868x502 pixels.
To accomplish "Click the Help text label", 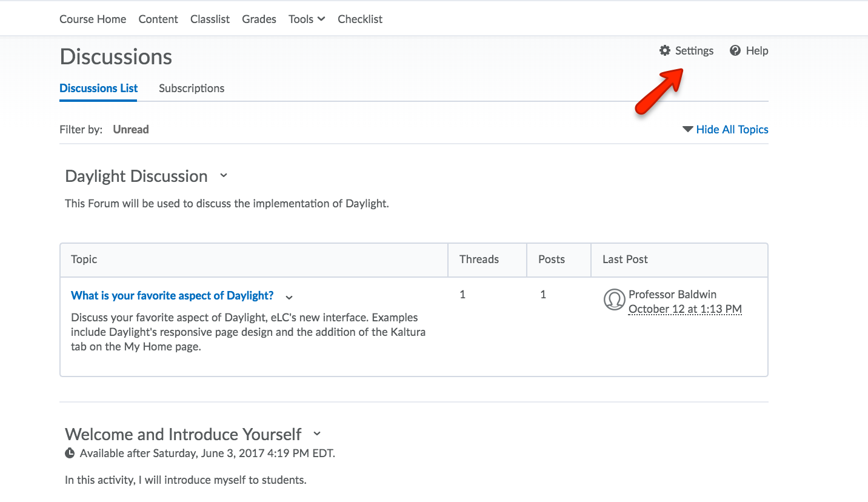I will pos(757,50).
